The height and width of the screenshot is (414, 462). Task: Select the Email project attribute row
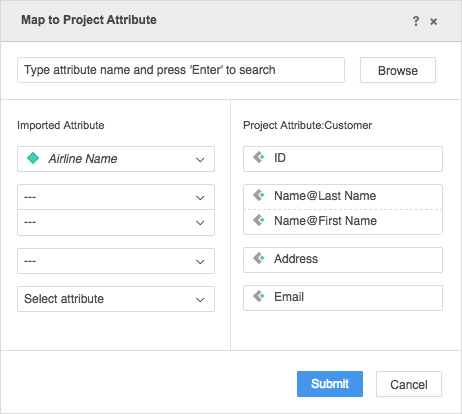pos(343,298)
